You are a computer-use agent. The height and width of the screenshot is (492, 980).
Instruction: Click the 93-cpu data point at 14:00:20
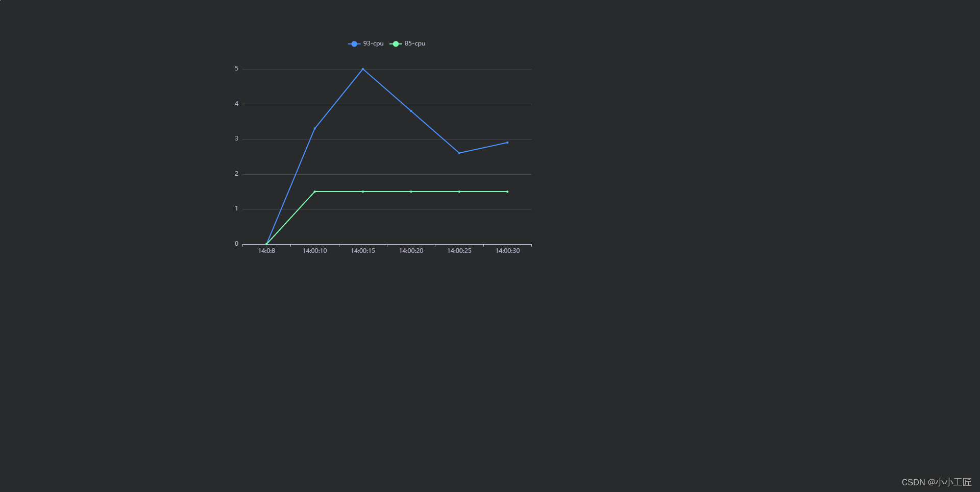pos(411,111)
